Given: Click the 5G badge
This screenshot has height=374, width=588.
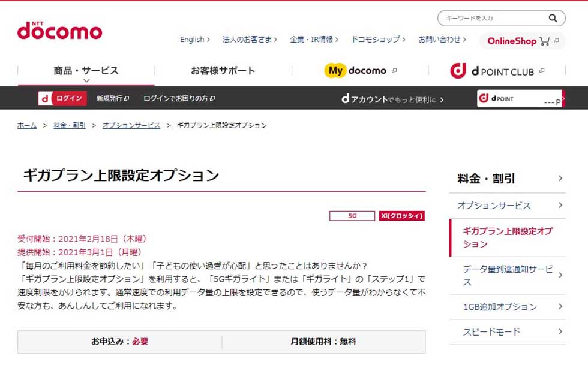Looking at the screenshot, I should pos(352,216).
